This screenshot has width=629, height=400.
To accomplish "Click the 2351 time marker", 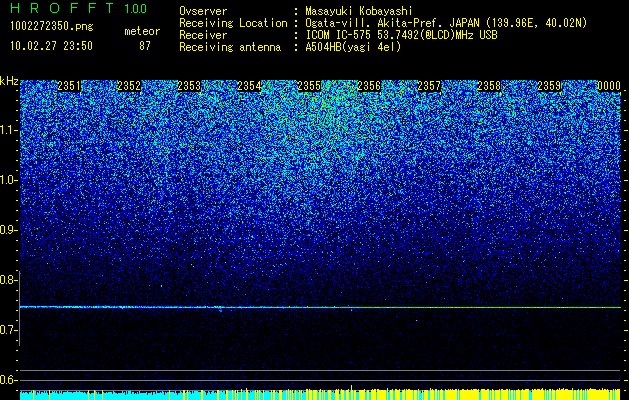I will pos(69,86).
